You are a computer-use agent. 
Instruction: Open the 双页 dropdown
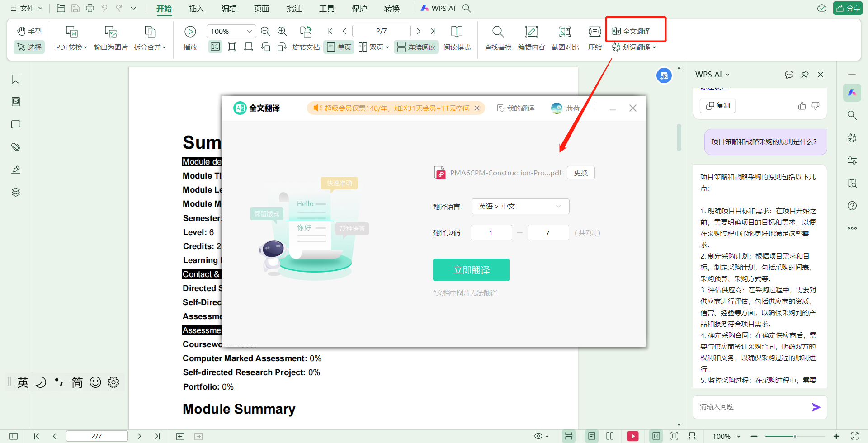coord(374,47)
